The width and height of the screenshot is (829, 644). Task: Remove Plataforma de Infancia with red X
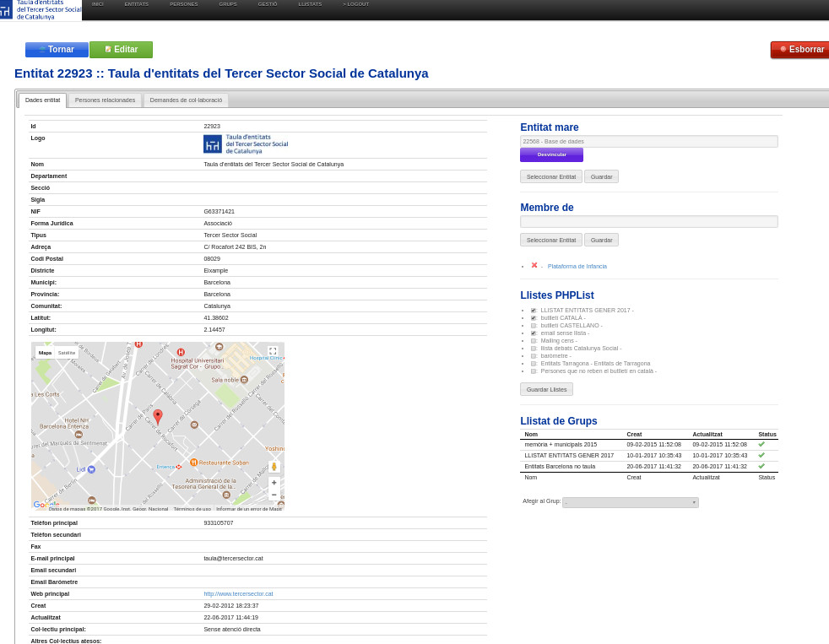coord(534,265)
